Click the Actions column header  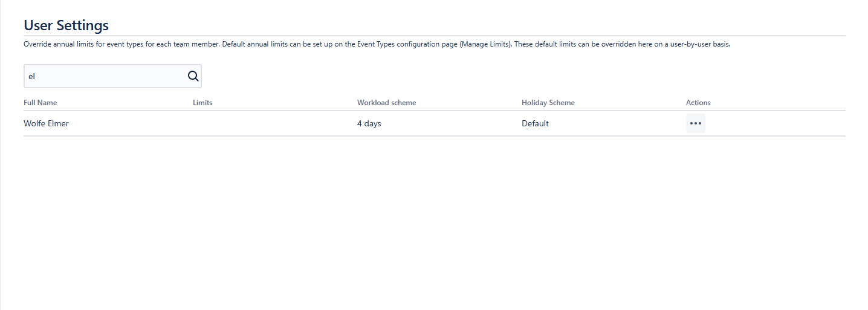point(698,103)
